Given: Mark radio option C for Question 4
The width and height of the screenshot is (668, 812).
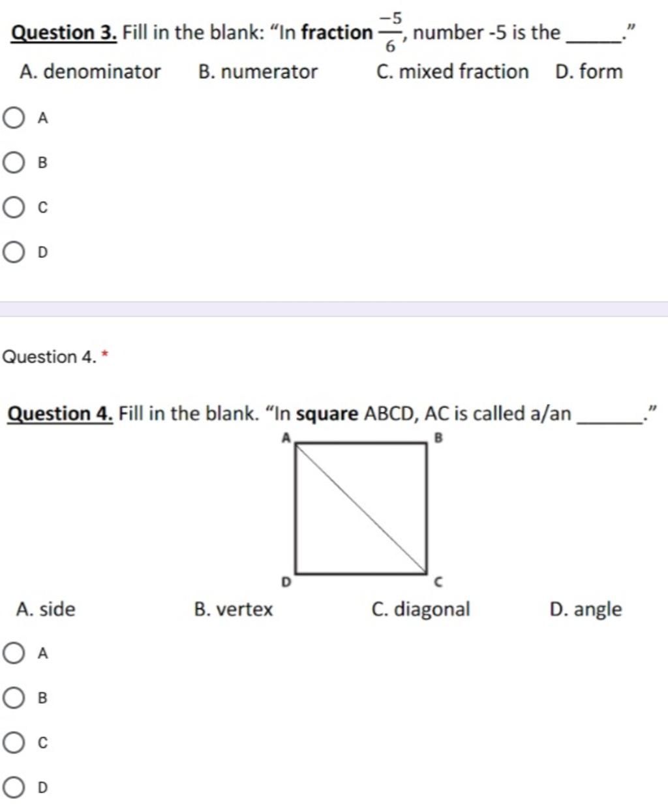Looking at the screenshot, I should (x=14, y=742).
